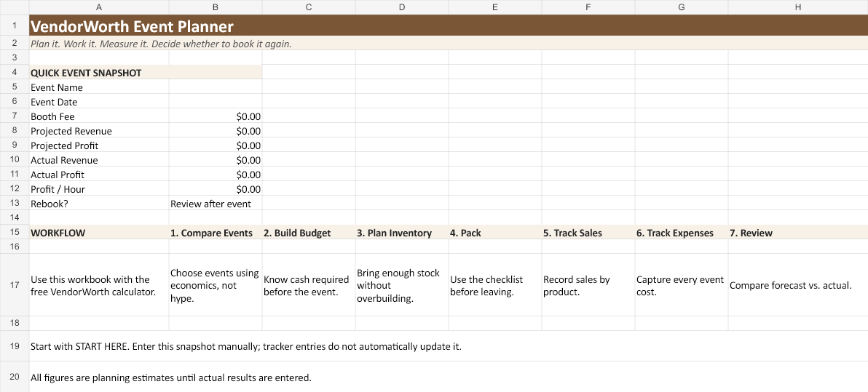
Task: Click the $0.00 value for Actual Revenue
Action: (x=216, y=160)
